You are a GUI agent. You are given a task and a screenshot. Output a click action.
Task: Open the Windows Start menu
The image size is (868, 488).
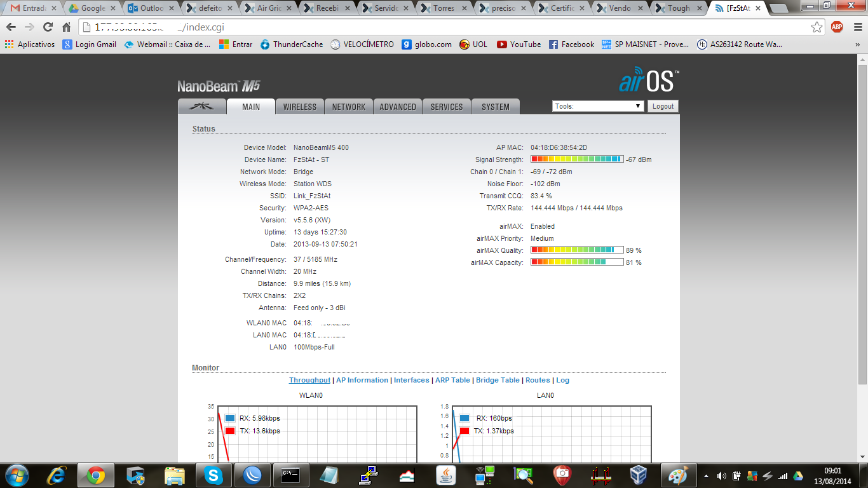16,475
